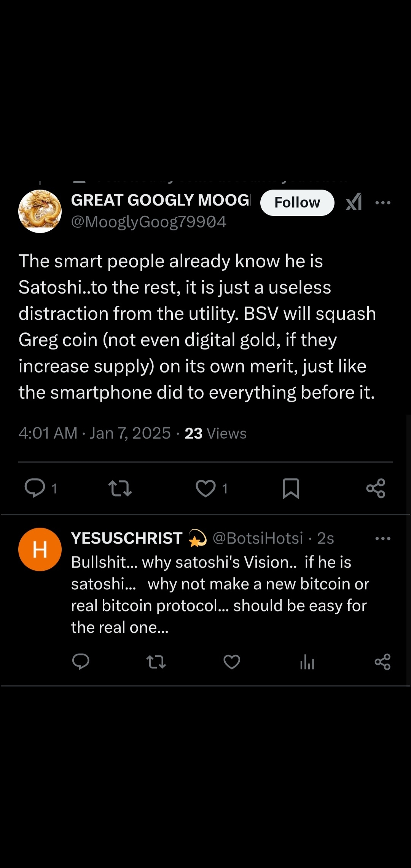This screenshot has width=411, height=868.
Task: Open the 23 Views count
Action: 215,433
